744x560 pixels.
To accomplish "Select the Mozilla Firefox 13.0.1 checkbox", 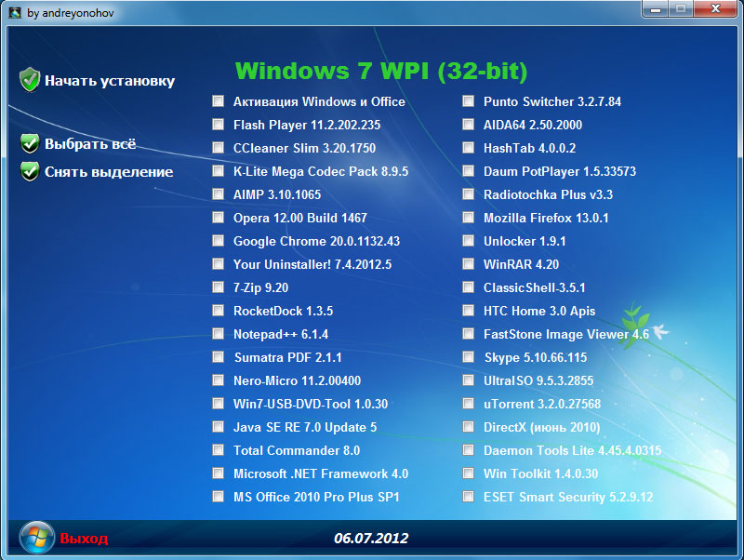I will tap(469, 218).
